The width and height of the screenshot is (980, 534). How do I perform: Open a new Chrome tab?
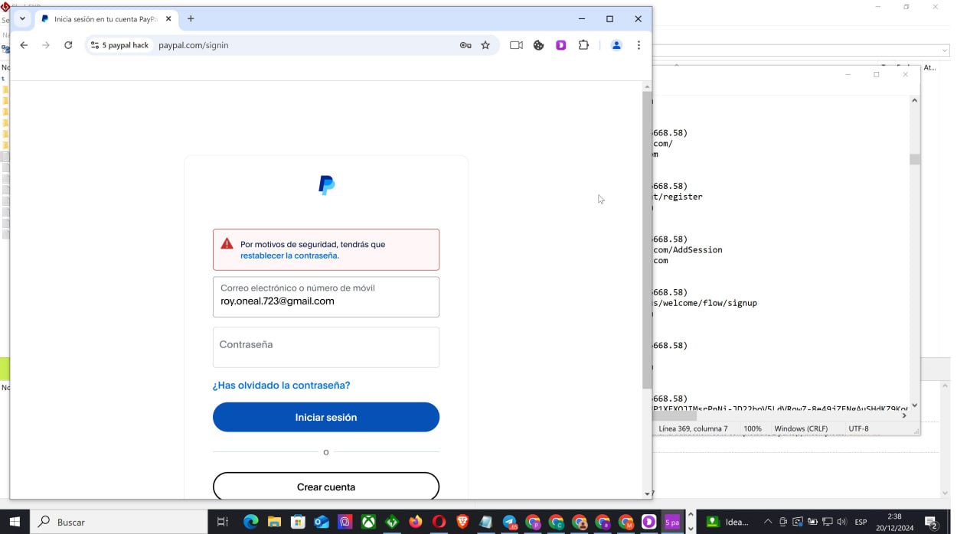[191, 18]
